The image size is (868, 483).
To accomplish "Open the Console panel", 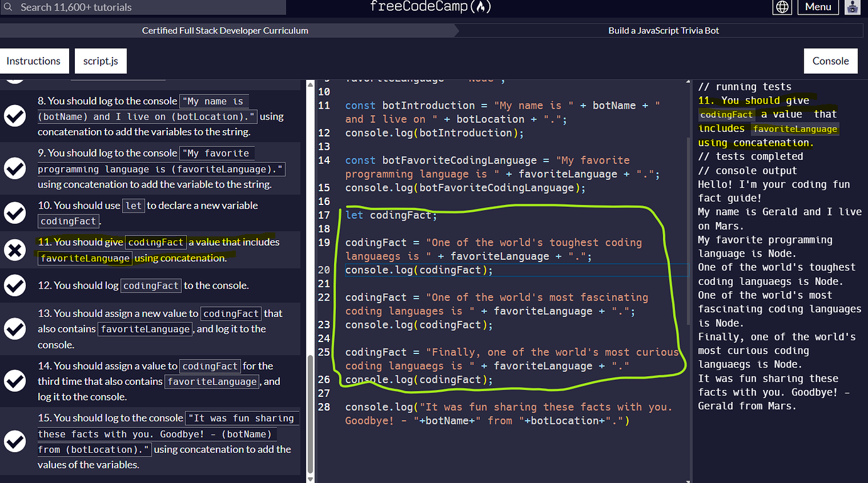I will point(830,60).
